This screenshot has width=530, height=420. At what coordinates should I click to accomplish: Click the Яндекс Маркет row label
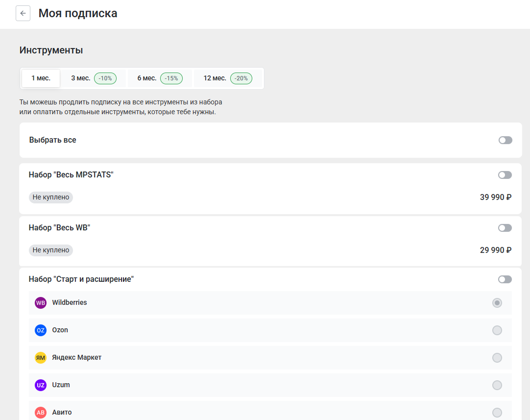click(x=77, y=357)
